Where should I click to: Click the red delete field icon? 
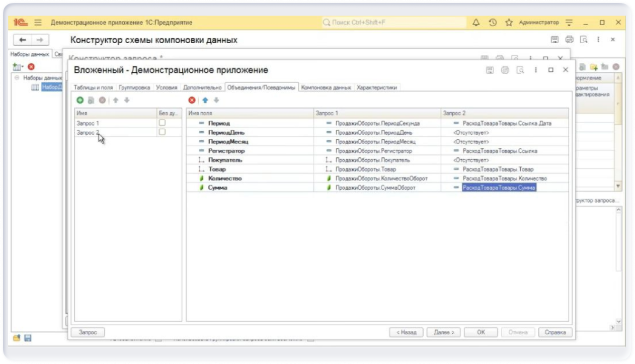(x=191, y=101)
